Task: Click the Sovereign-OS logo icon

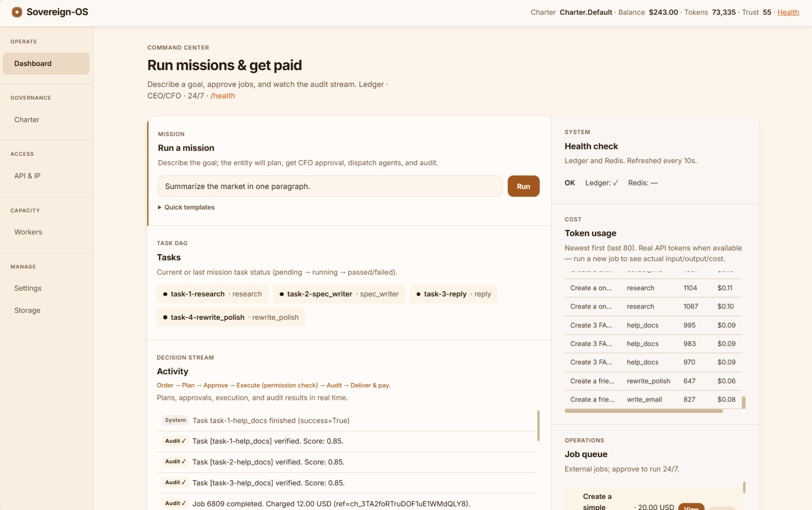Action: click(17, 12)
